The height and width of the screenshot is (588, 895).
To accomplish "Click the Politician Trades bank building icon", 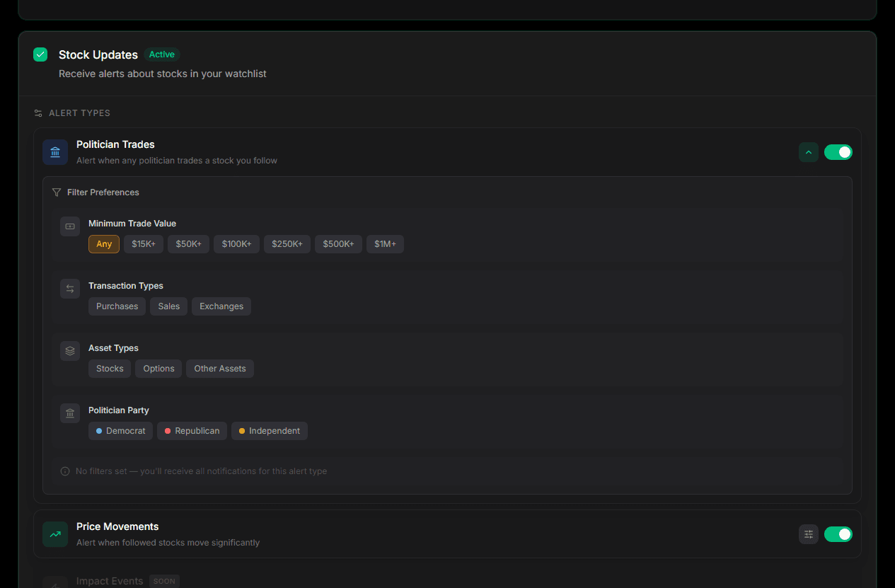I will click(x=55, y=152).
